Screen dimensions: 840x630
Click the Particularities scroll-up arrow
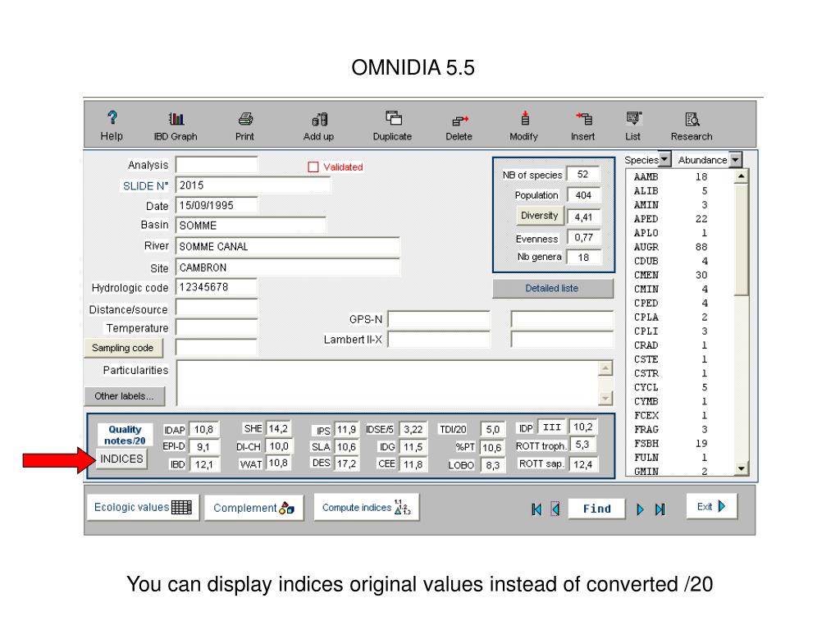605,368
